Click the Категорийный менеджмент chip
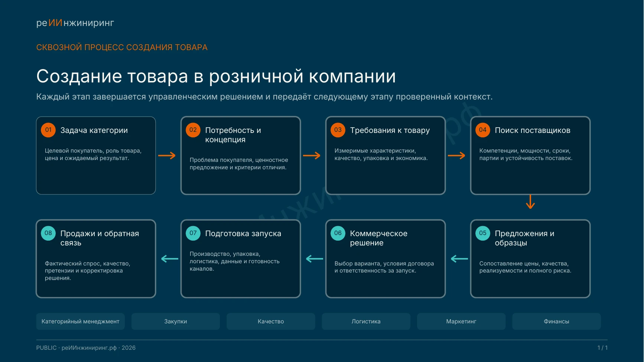Viewport: 644px width, 362px height. (81, 322)
